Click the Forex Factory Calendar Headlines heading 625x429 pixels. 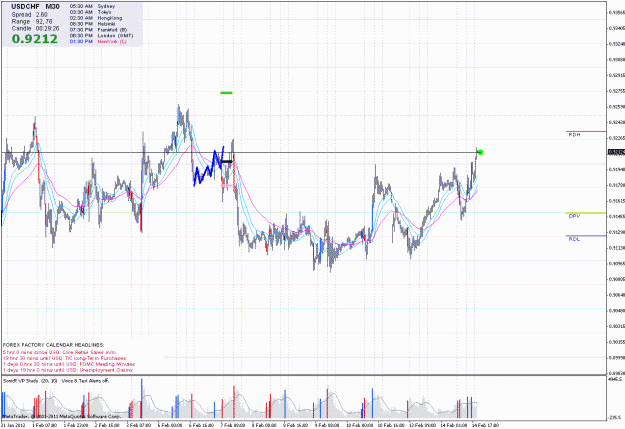coord(53,345)
